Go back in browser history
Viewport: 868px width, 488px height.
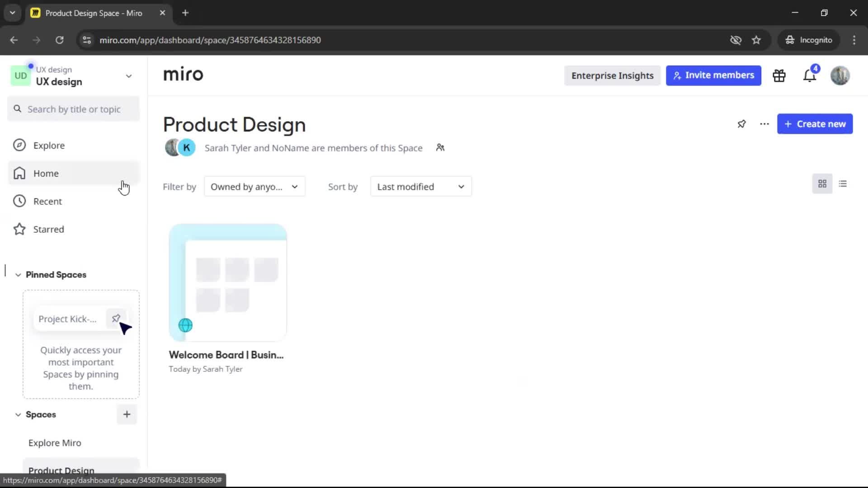coord(14,40)
